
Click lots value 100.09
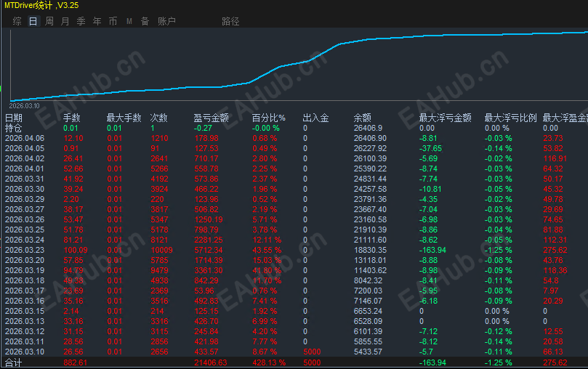coord(76,250)
